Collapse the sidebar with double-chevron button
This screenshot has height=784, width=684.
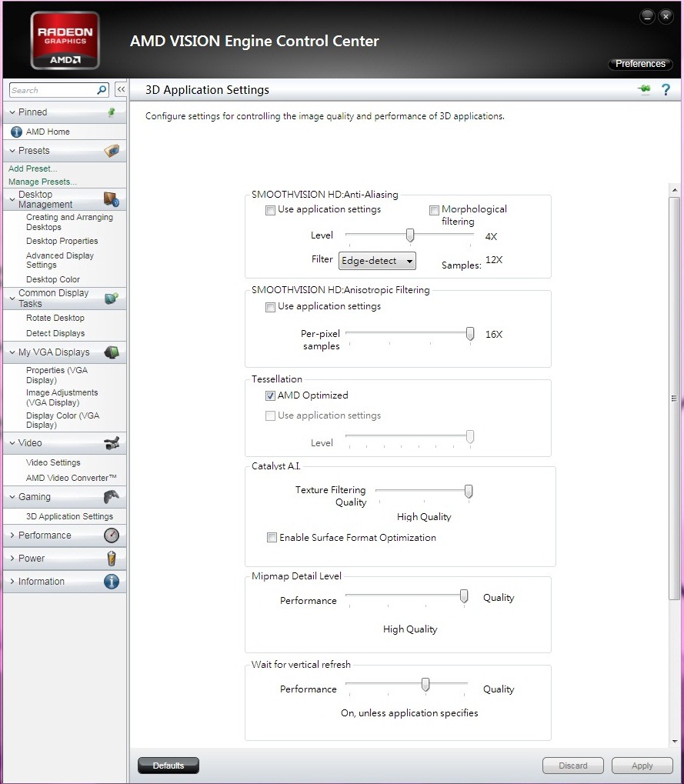coord(121,89)
